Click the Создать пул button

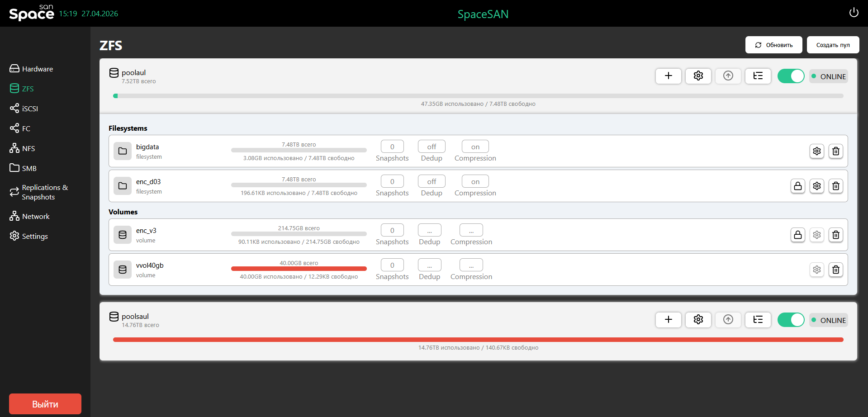[x=833, y=45]
